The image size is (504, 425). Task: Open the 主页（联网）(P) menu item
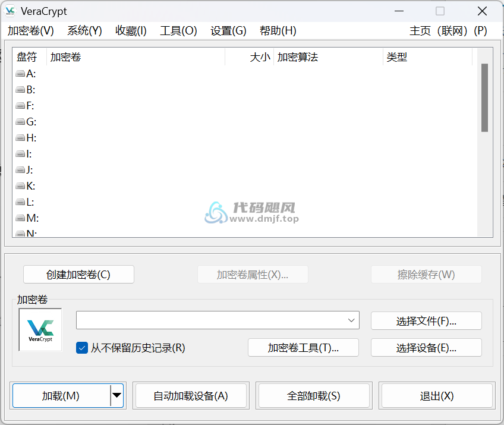pos(448,31)
